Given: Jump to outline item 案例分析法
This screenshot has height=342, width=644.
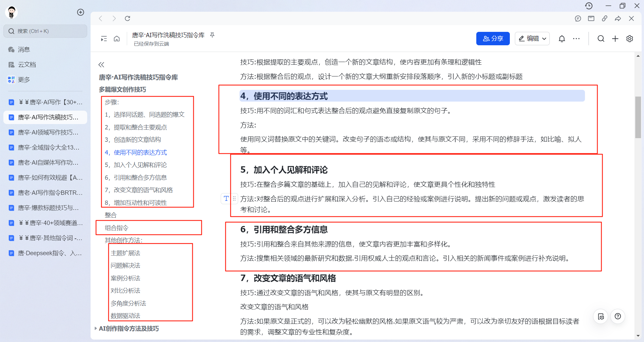Looking at the screenshot, I should (x=125, y=278).
